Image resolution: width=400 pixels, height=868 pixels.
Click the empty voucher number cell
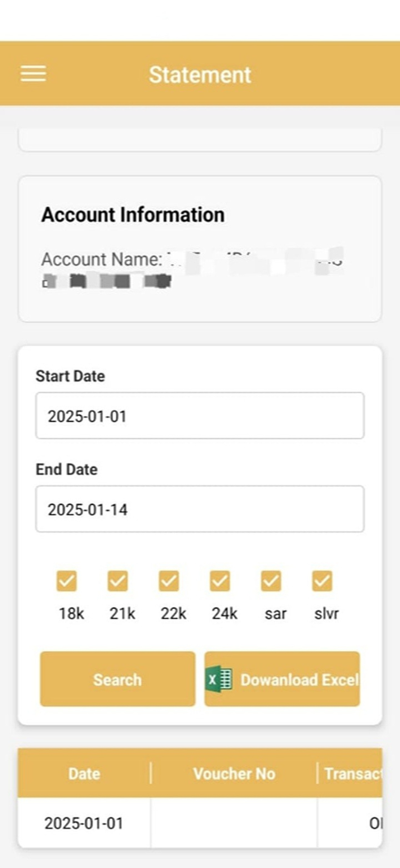pyautogui.click(x=234, y=824)
